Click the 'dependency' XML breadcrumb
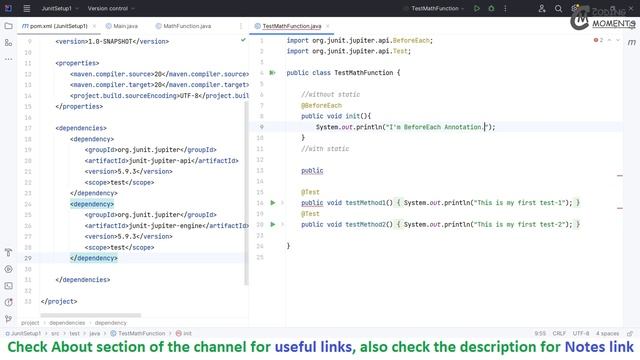Viewport: 640px width, 360px height. pos(111,323)
